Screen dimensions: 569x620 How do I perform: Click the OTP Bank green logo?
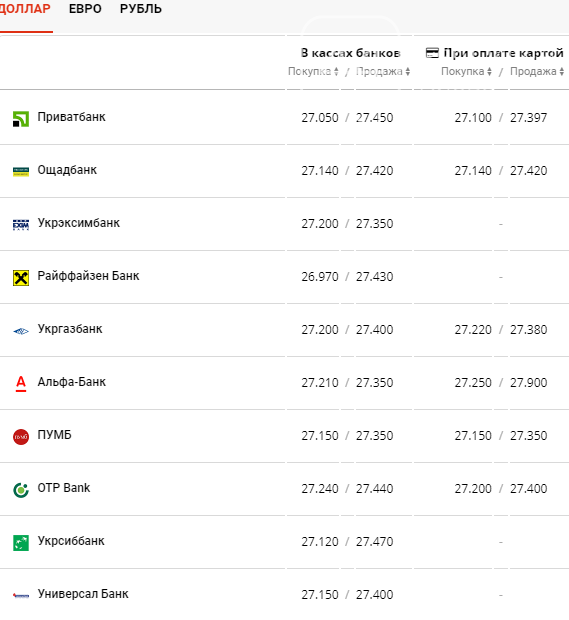coord(21,490)
